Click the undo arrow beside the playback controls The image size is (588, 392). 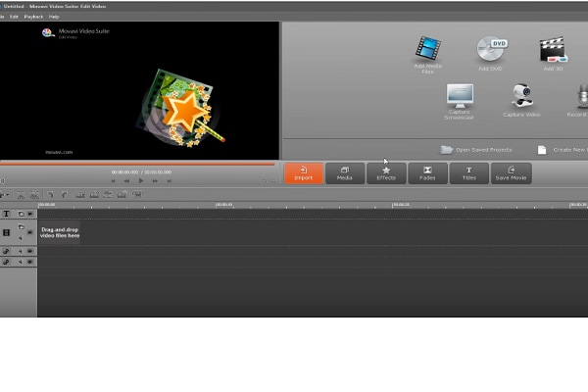pos(264,180)
